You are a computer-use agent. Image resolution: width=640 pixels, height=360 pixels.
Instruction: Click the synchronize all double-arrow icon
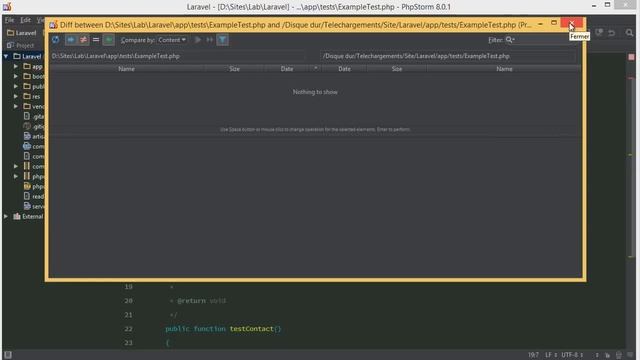(210, 40)
